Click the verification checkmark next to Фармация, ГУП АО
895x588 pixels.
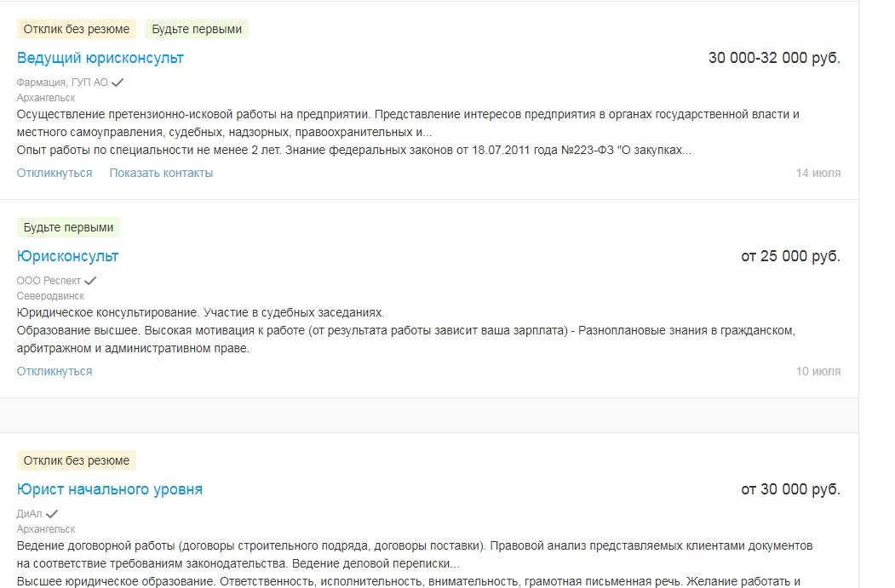[116, 82]
